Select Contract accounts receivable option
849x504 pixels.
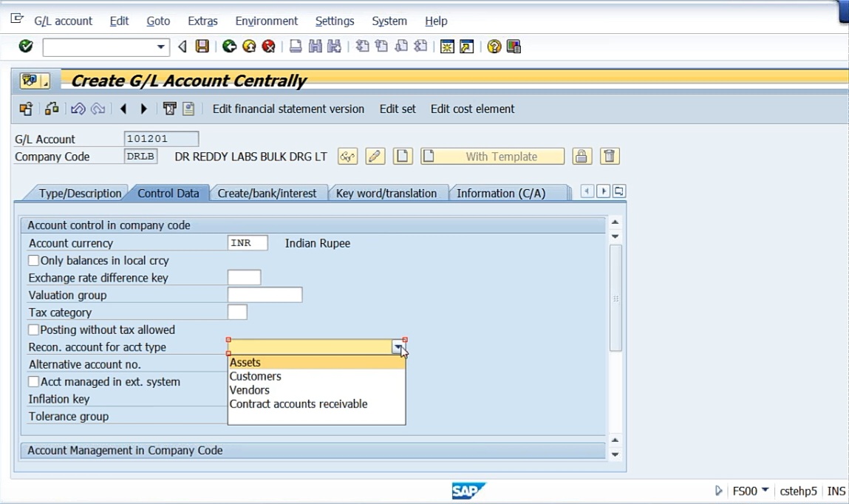click(x=316, y=403)
